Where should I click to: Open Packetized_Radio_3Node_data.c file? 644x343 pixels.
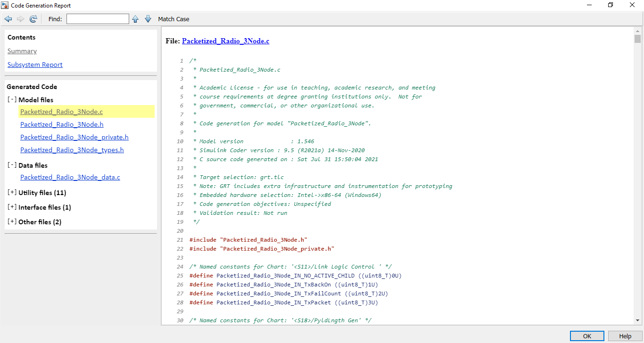point(70,177)
